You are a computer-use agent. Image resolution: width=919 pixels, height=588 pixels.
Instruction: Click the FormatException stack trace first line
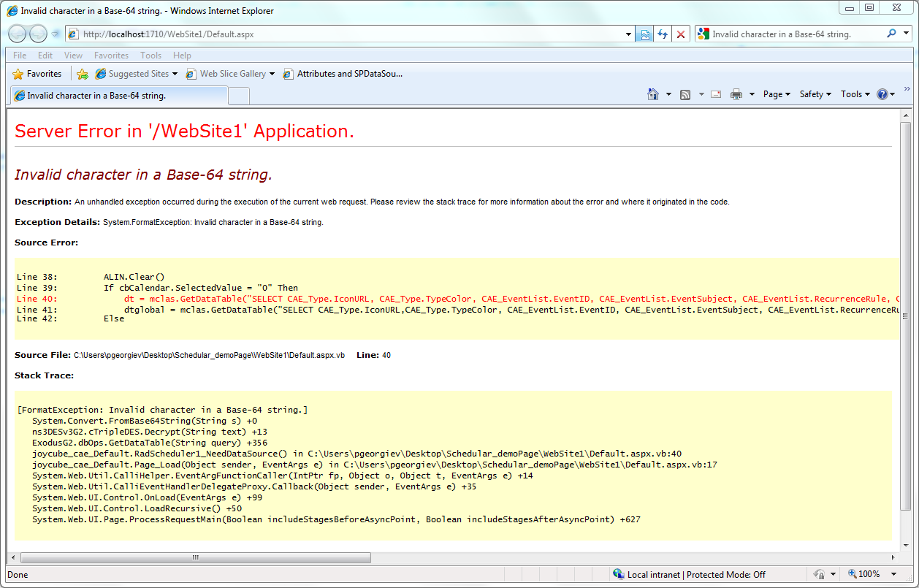click(x=162, y=410)
